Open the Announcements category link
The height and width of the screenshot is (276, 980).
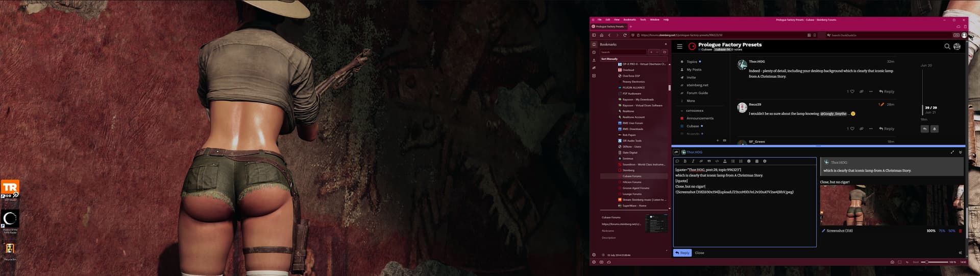pos(700,119)
